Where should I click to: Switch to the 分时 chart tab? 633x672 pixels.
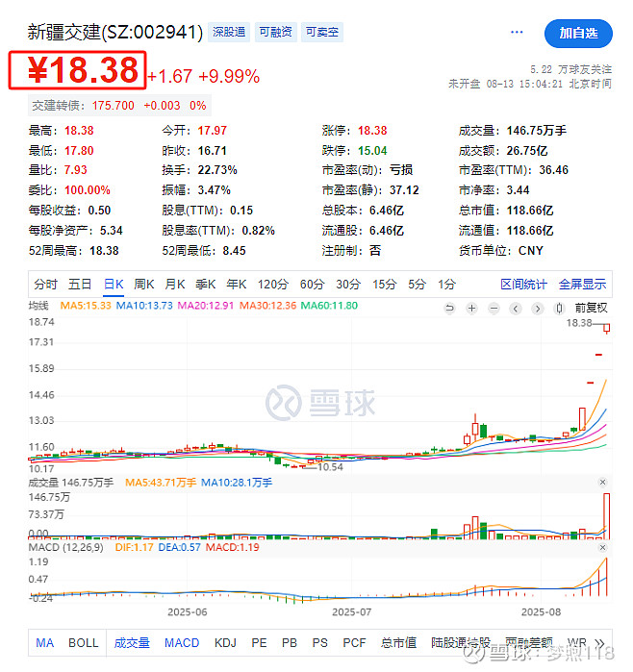point(45,285)
